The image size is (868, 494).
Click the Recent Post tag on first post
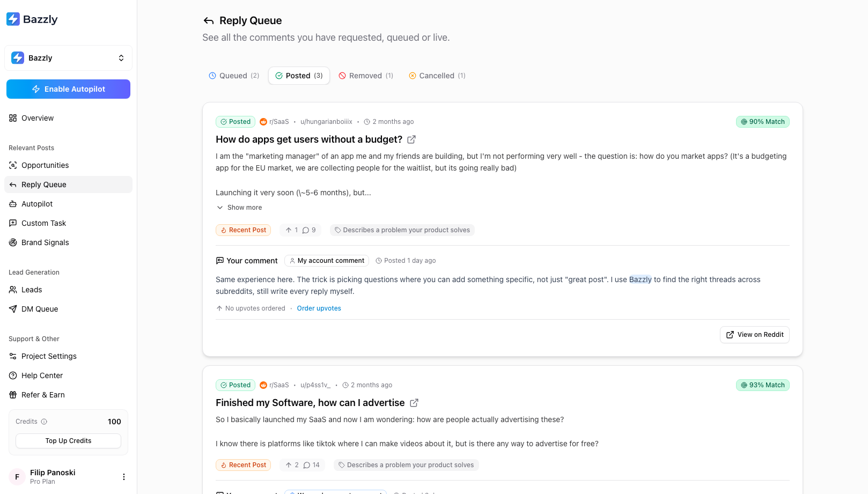(x=243, y=230)
